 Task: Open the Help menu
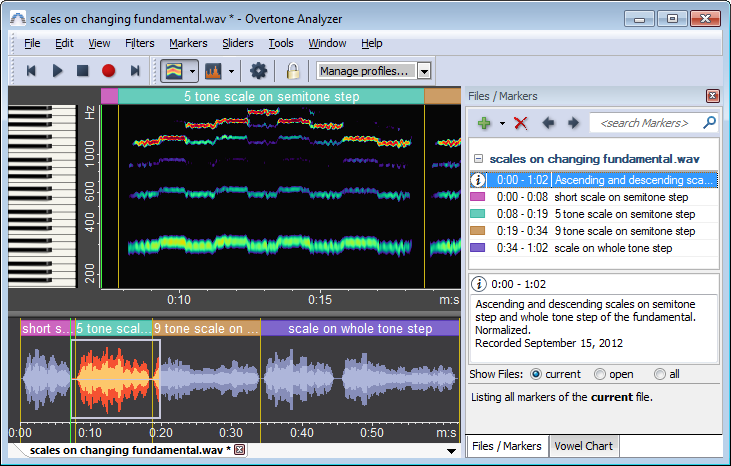click(x=372, y=43)
